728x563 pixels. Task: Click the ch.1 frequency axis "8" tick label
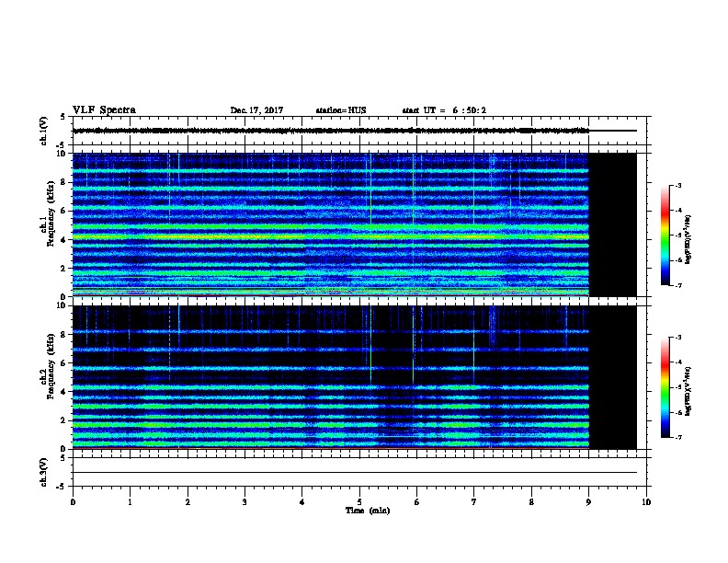click(63, 182)
